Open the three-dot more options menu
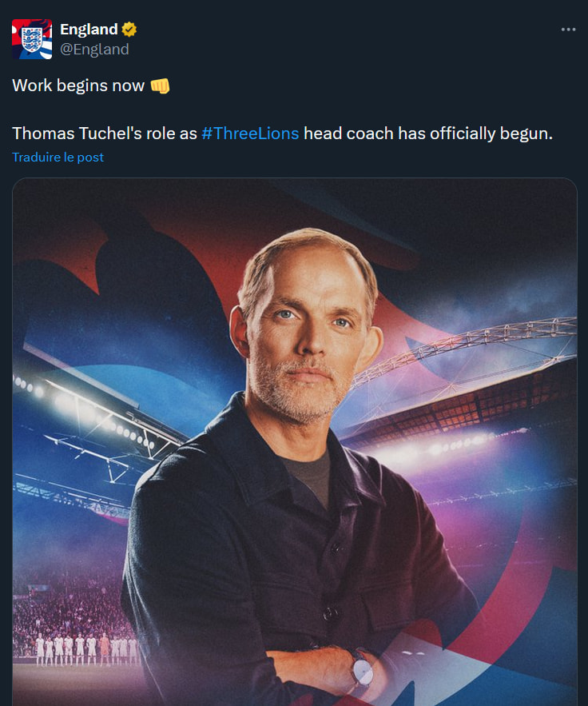 (568, 30)
